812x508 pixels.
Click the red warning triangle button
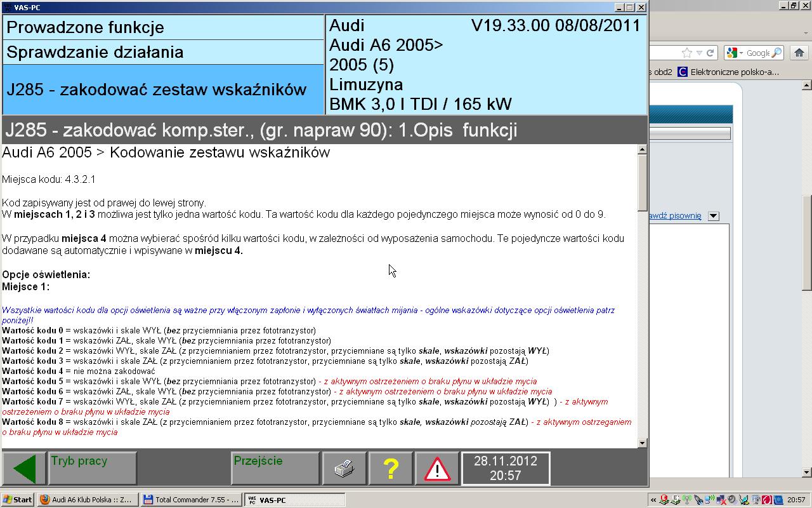coord(437,469)
